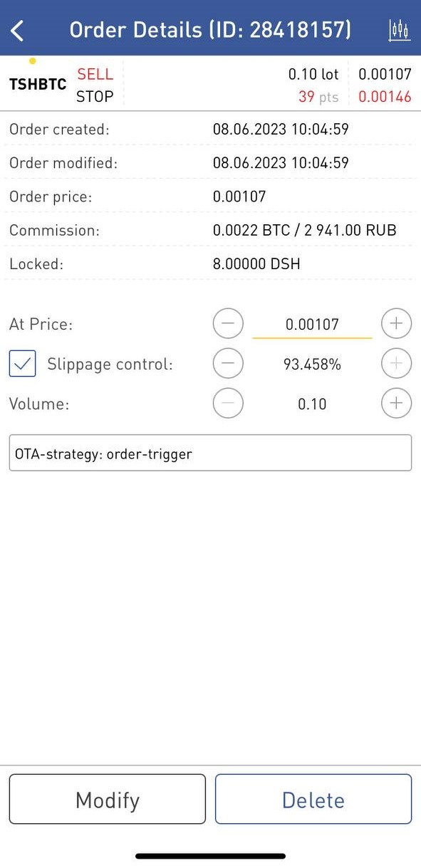Edit the OTA-strategy comment field
The width and height of the screenshot is (421, 868).
(210, 453)
